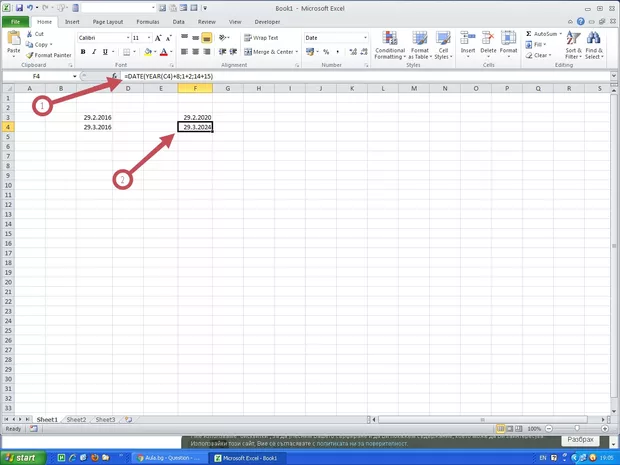Open Cell Styles gallery
This screenshot has width=620, height=465.
click(443, 45)
